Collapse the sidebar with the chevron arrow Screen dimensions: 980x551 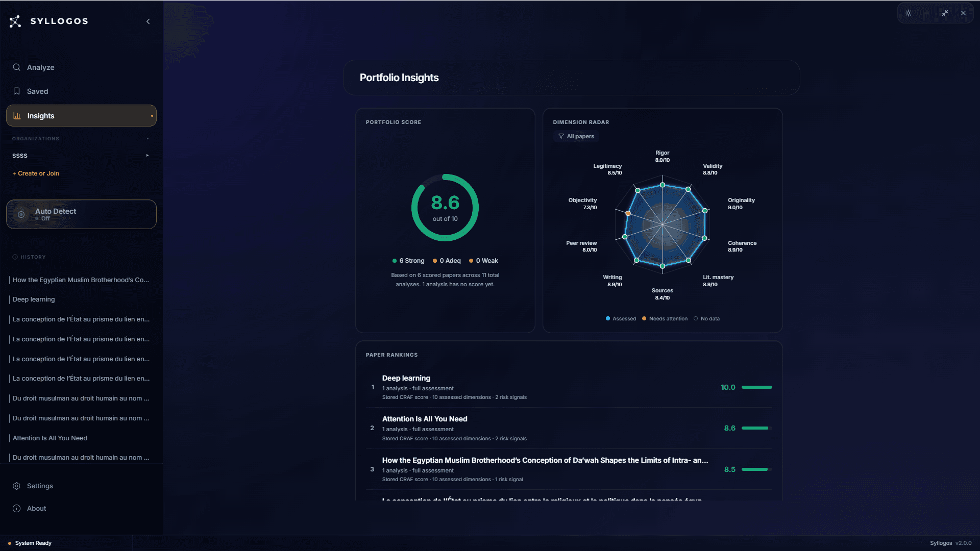[148, 21]
